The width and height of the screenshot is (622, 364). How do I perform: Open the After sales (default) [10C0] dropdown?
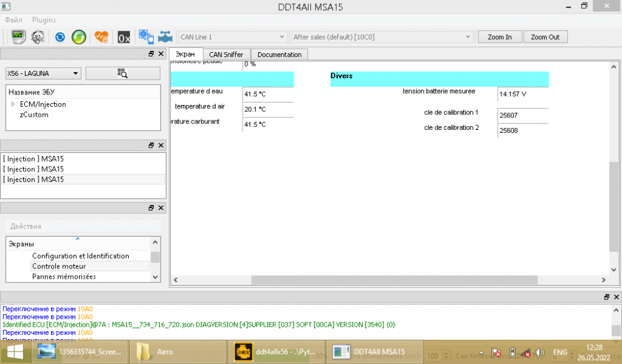coord(382,37)
